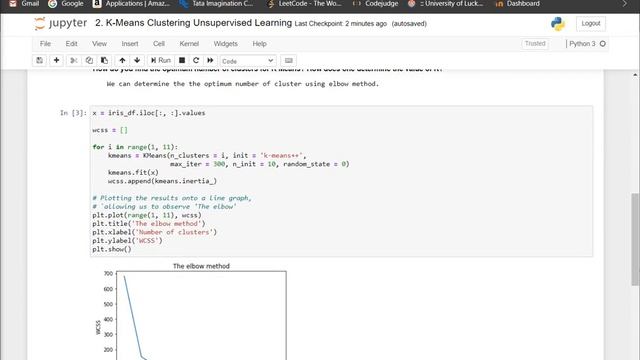Screen dimensions: 640x360
Task: Restart the kernel icon
Action: click(196, 60)
